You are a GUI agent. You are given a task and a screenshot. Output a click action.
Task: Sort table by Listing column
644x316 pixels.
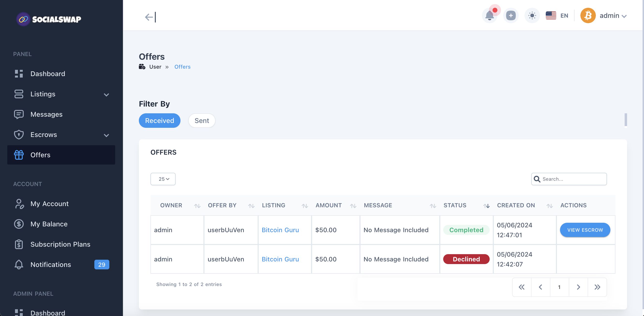(285, 205)
